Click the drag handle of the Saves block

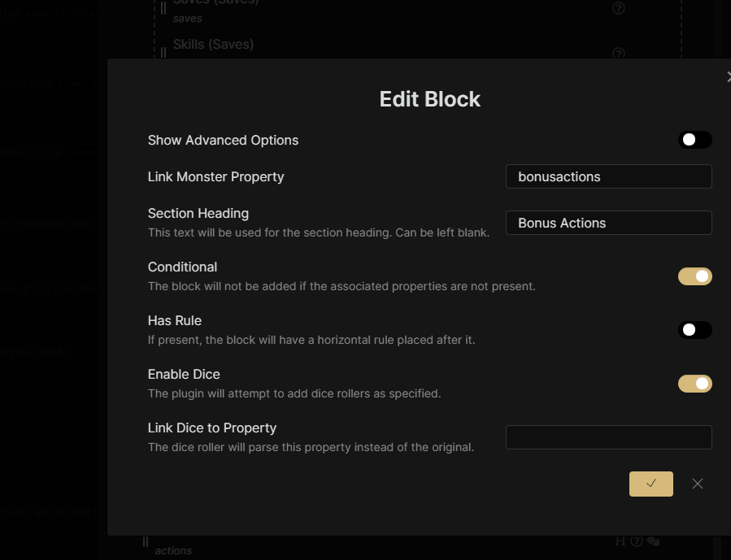[163, 8]
